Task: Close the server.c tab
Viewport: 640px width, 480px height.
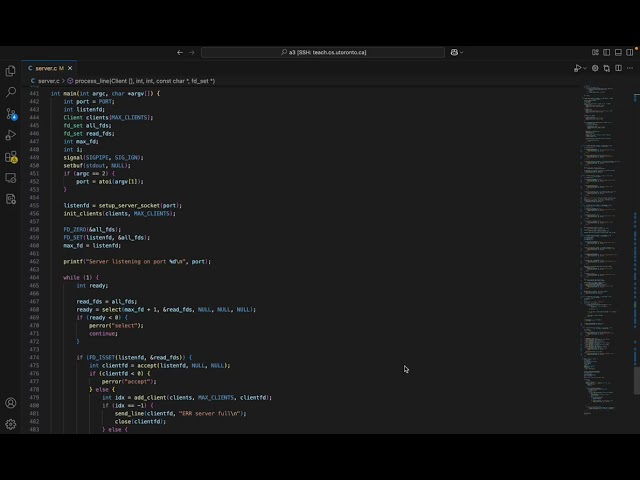Action: tap(70, 68)
